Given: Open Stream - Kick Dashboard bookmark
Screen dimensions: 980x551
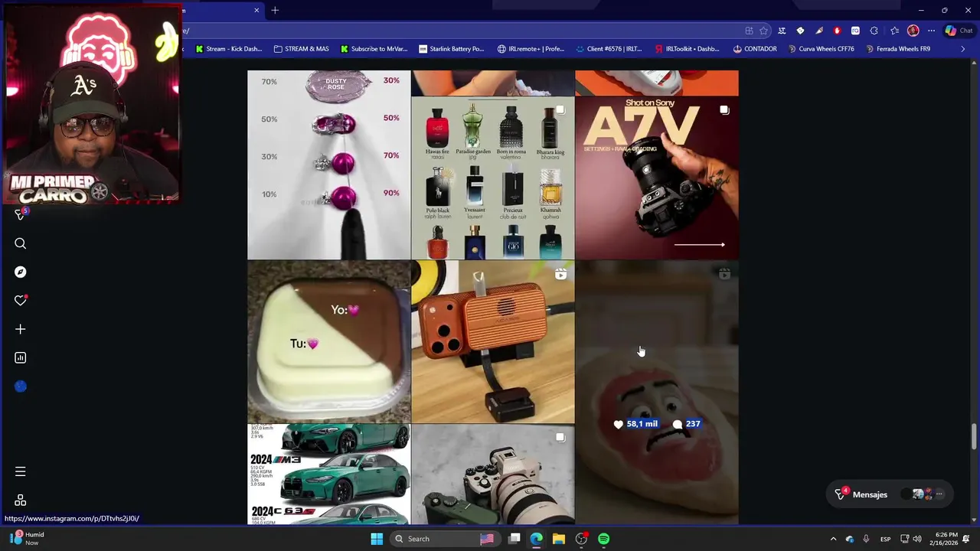Looking at the screenshot, I should [229, 49].
